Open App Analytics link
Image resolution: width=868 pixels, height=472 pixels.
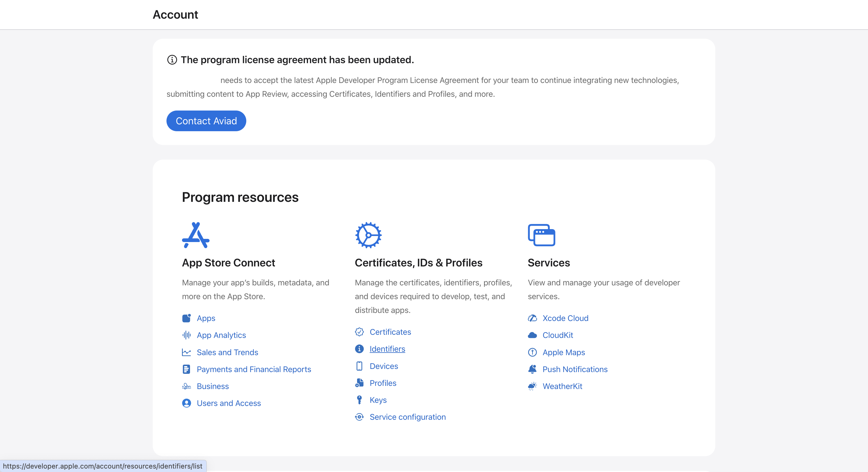[x=221, y=335]
